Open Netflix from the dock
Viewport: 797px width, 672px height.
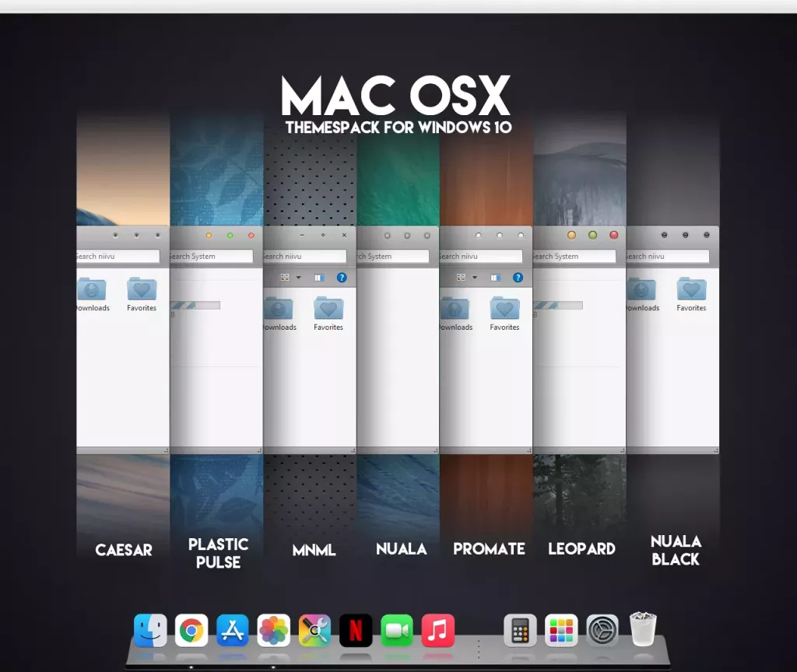pos(356,630)
